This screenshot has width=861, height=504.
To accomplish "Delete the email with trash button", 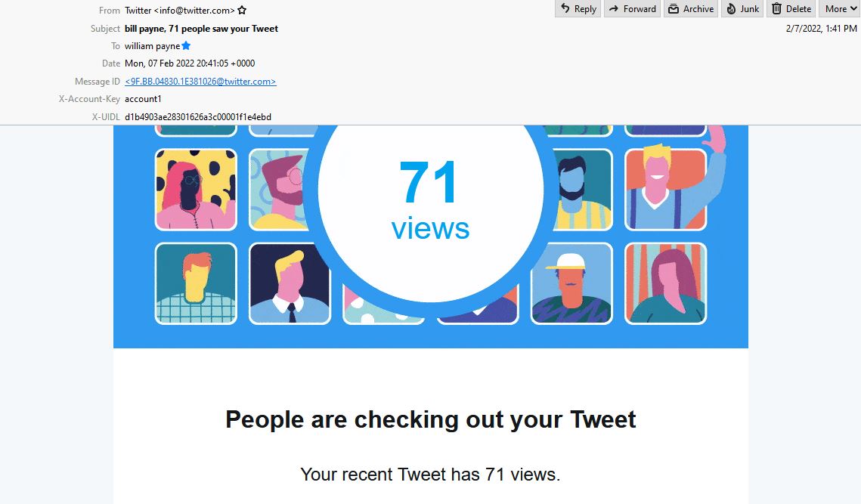I will tap(791, 9).
